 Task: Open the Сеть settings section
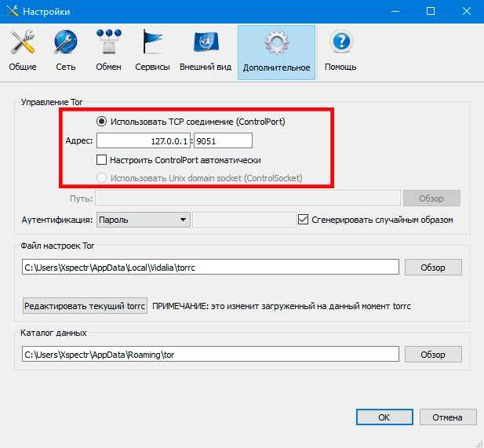[65, 51]
